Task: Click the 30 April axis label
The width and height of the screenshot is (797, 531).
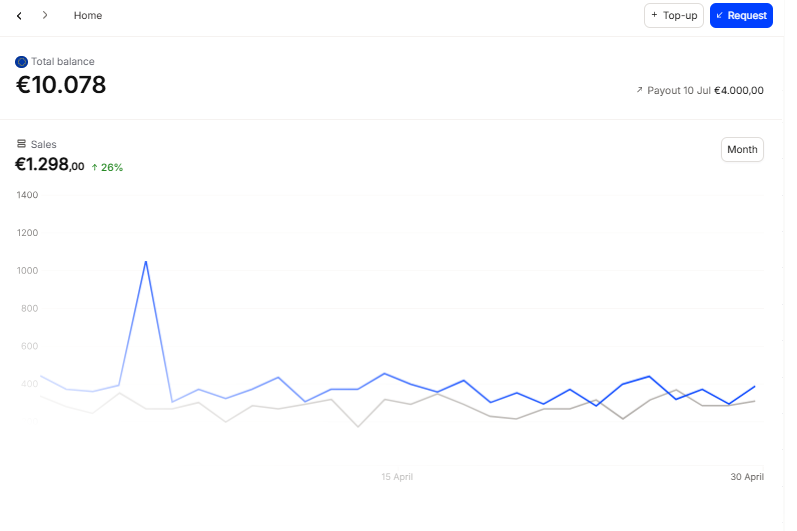Action: pyautogui.click(x=745, y=477)
